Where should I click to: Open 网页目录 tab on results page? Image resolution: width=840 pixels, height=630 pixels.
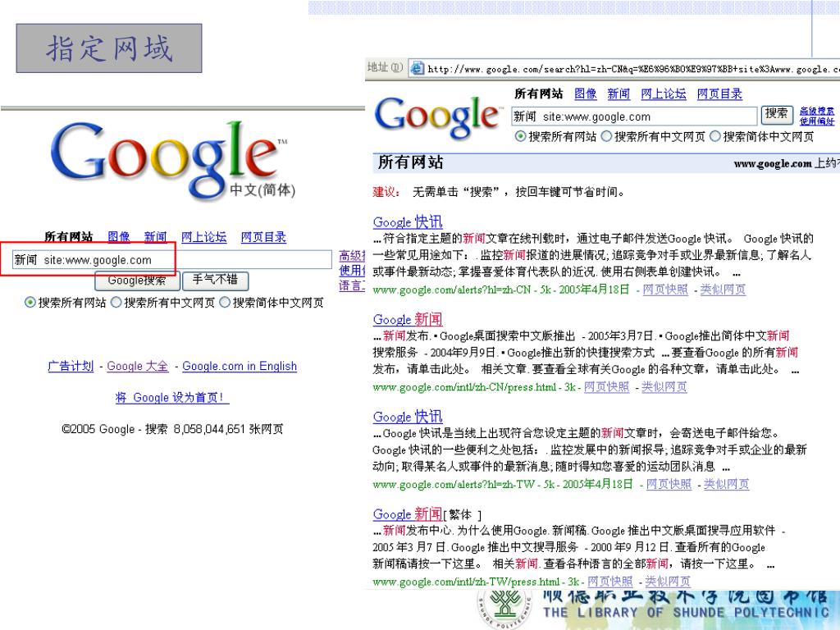coord(719,94)
